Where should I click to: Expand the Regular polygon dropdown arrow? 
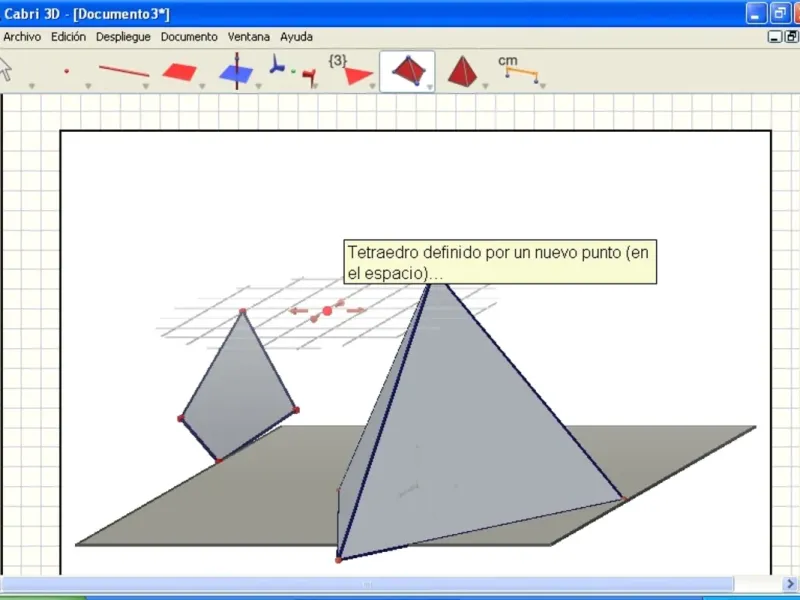pos(372,86)
